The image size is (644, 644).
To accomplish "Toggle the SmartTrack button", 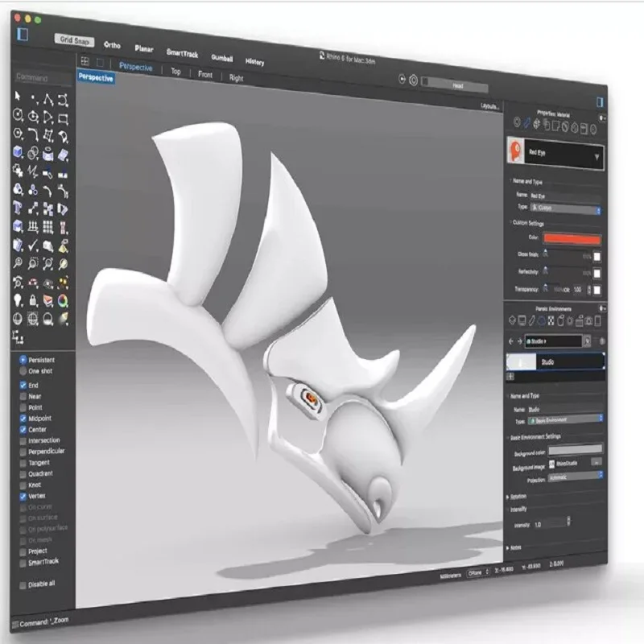I will coord(183,53).
